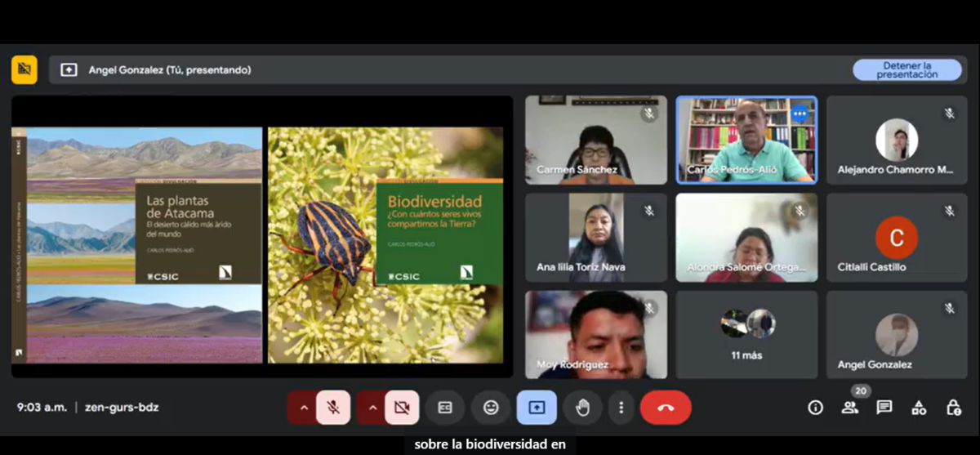
Task: Click the Angel Gonzalez round avatar
Action: 897,335
